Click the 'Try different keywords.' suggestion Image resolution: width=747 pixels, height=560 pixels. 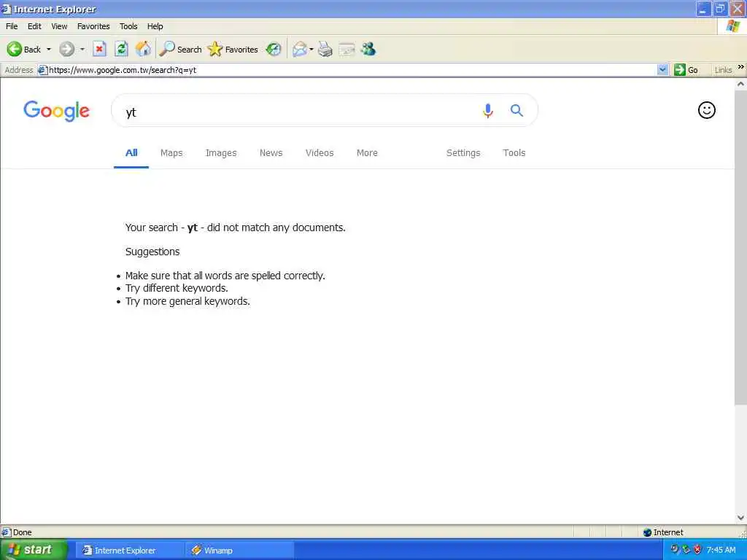[x=177, y=288]
